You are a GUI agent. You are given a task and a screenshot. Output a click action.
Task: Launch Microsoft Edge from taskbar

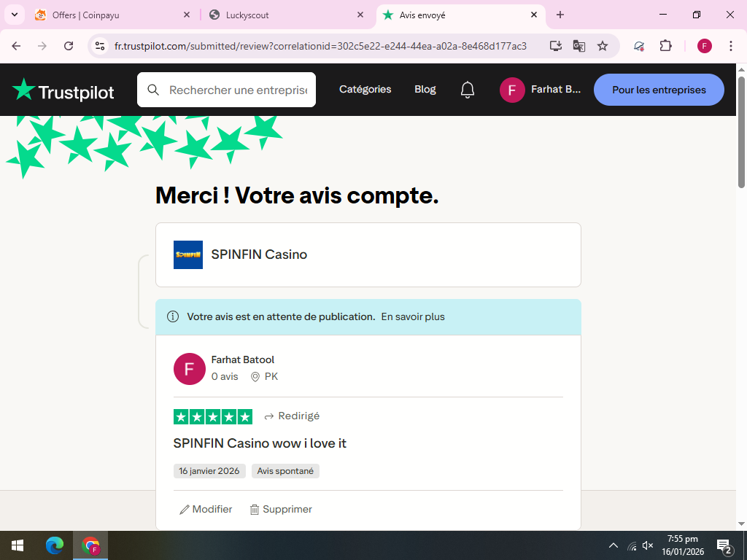point(54,545)
